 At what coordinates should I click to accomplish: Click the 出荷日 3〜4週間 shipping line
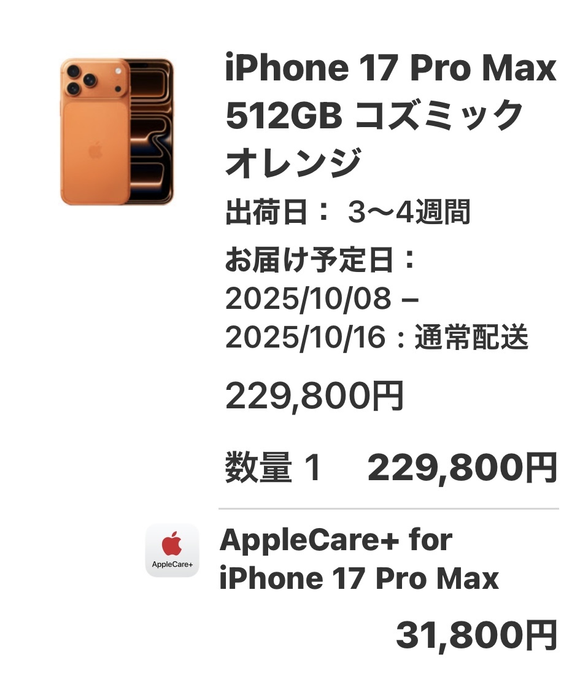pyautogui.click(x=348, y=212)
